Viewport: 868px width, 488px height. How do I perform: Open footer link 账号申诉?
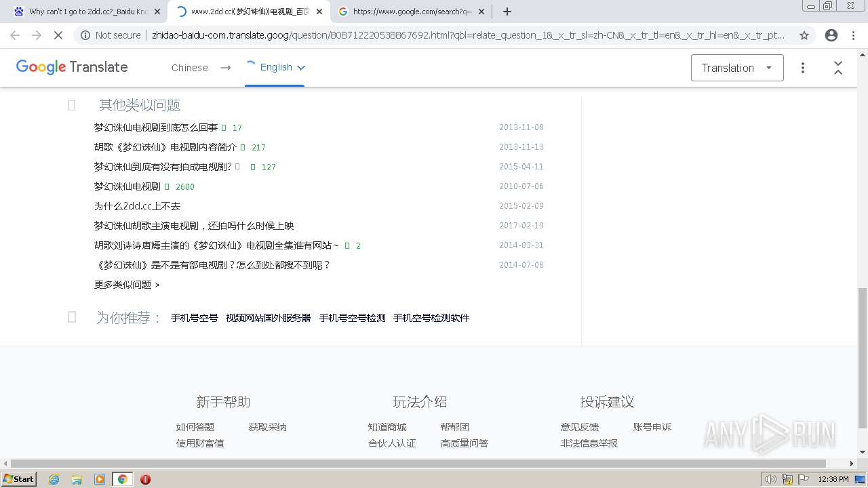click(x=652, y=427)
